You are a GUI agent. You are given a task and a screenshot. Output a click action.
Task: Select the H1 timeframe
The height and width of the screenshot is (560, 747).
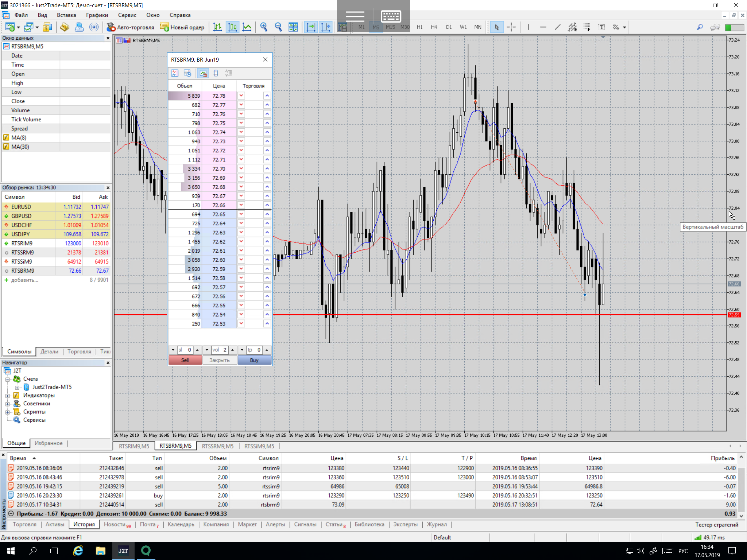(419, 27)
